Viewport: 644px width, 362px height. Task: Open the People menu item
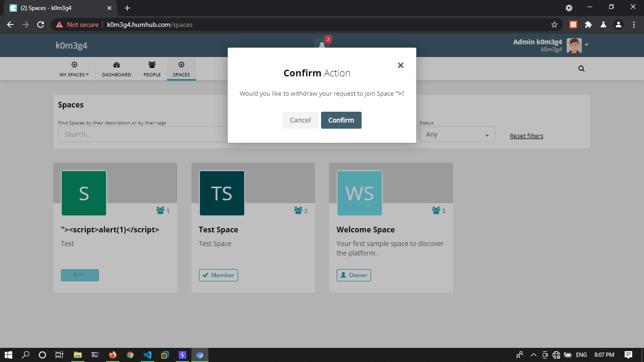(152, 69)
